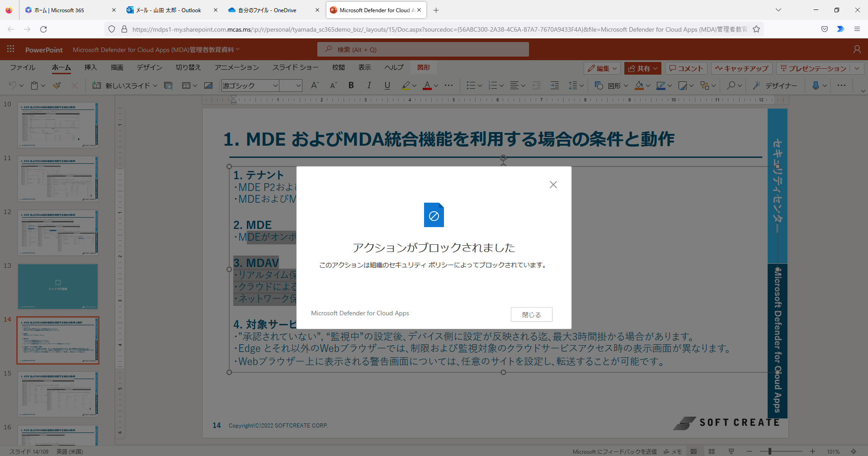Increase font size with A-up icon
The height and width of the screenshot is (456, 868).
tap(315, 85)
